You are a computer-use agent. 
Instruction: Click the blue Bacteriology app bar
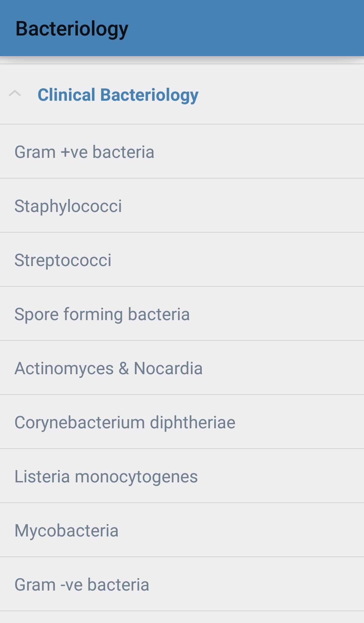237,28
